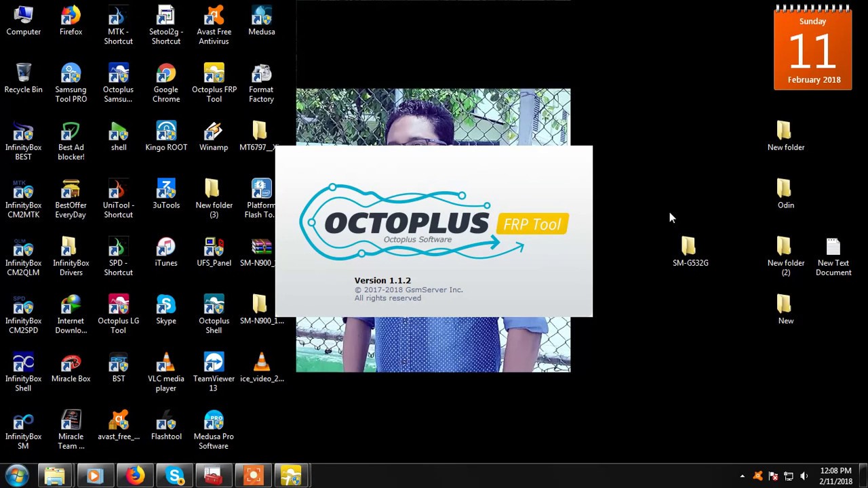Select the Octoplus Shell desktop icon

pyautogui.click(x=214, y=314)
